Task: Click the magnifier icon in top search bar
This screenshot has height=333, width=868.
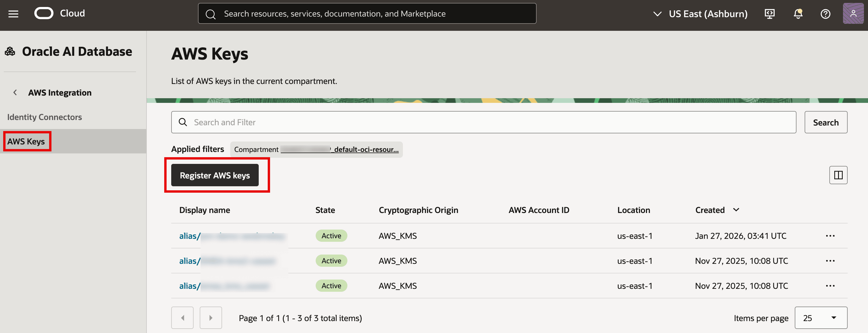Action: (210, 14)
